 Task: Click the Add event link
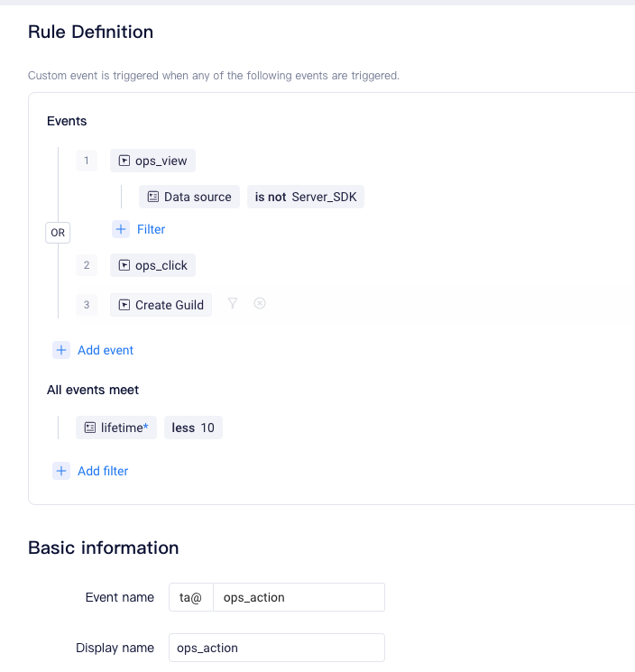point(106,350)
